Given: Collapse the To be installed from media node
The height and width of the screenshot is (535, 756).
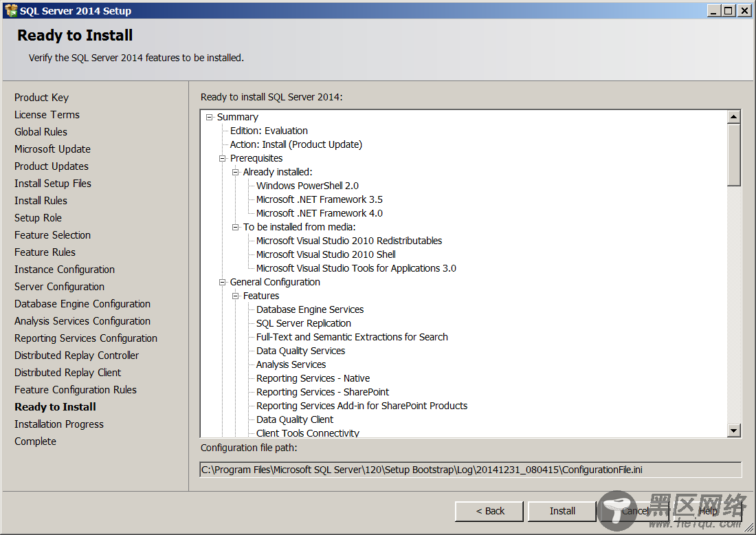Looking at the screenshot, I should [235, 227].
